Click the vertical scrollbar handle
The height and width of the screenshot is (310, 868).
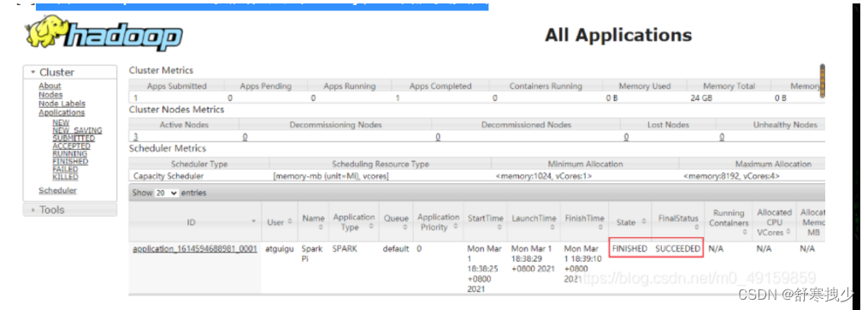click(x=823, y=81)
